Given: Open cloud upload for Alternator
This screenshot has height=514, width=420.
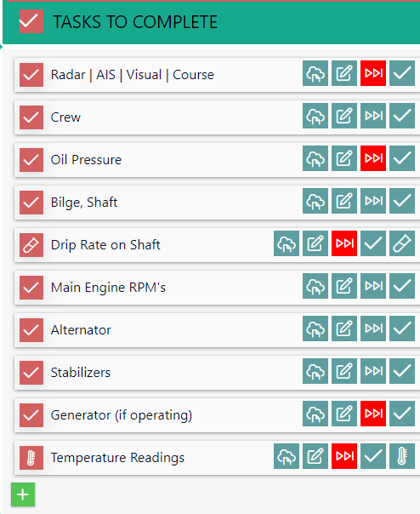Looking at the screenshot, I should (315, 328).
